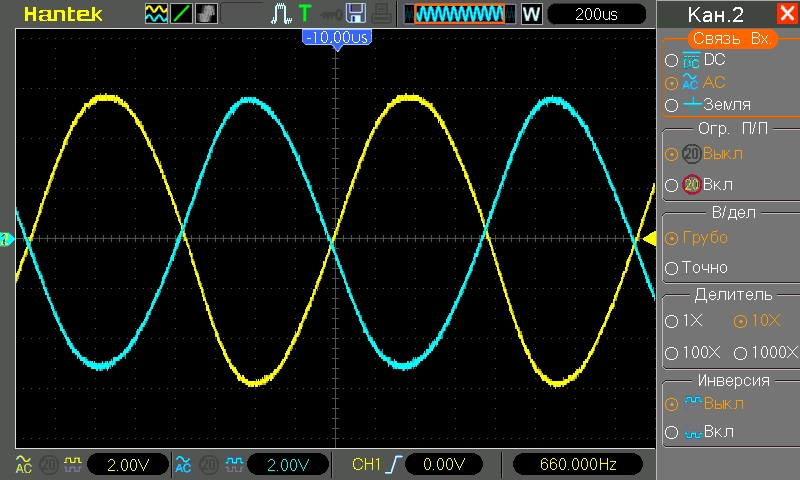The width and height of the screenshot is (800, 480).
Task: Click the 660.000Hz frequency readout
Action: point(578,465)
